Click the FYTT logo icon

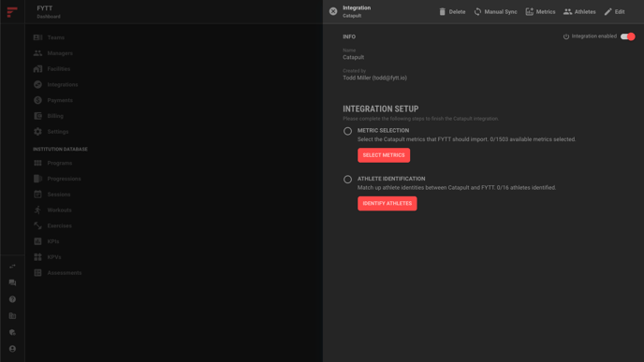pos(12,12)
